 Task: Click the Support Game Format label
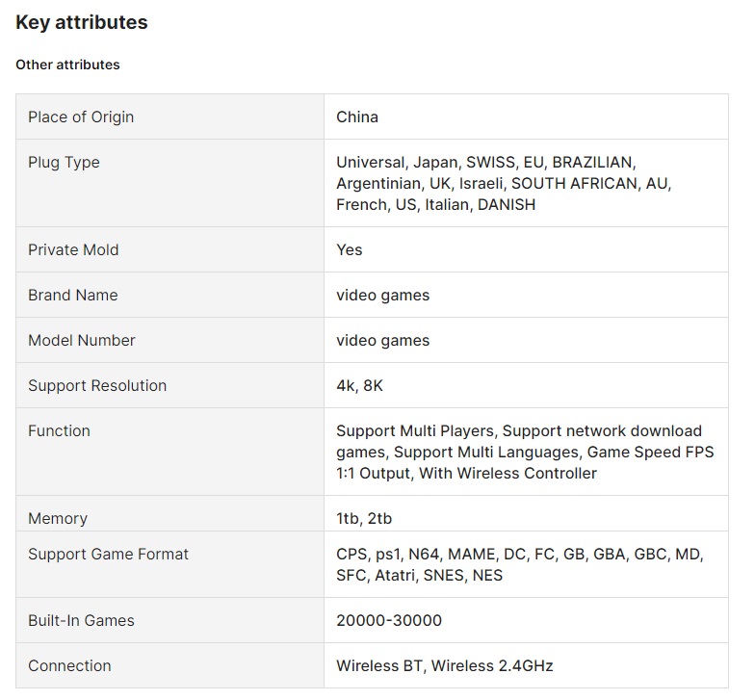pyautogui.click(x=109, y=554)
